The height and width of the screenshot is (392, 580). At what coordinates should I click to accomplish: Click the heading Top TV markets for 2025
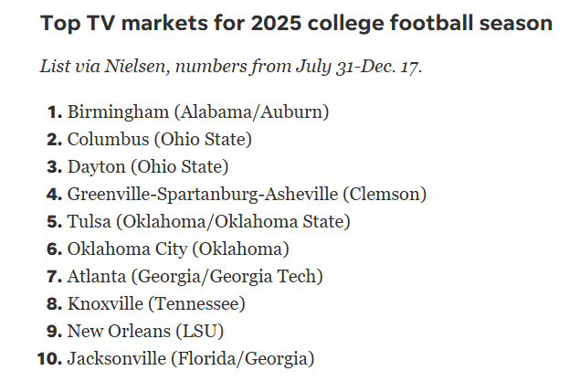click(296, 24)
